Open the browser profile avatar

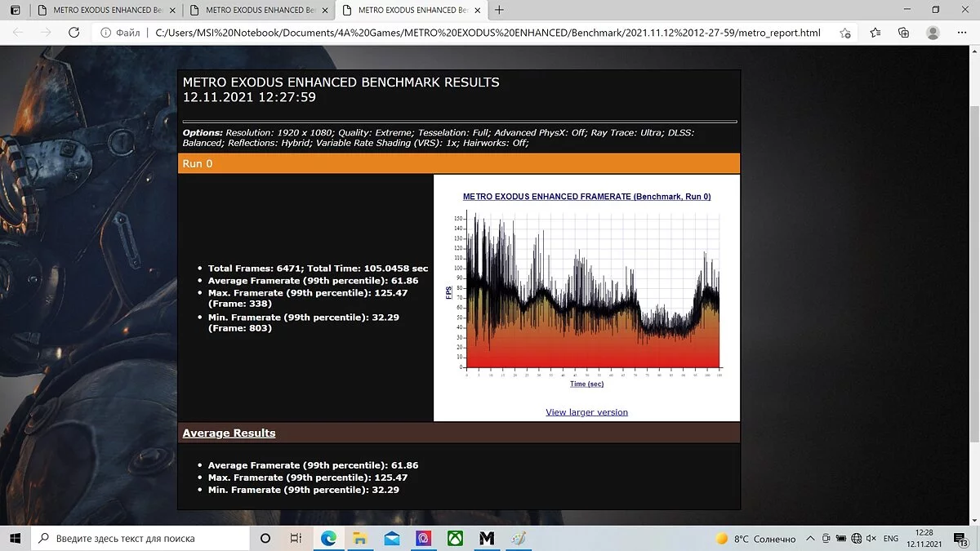[933, 33]
